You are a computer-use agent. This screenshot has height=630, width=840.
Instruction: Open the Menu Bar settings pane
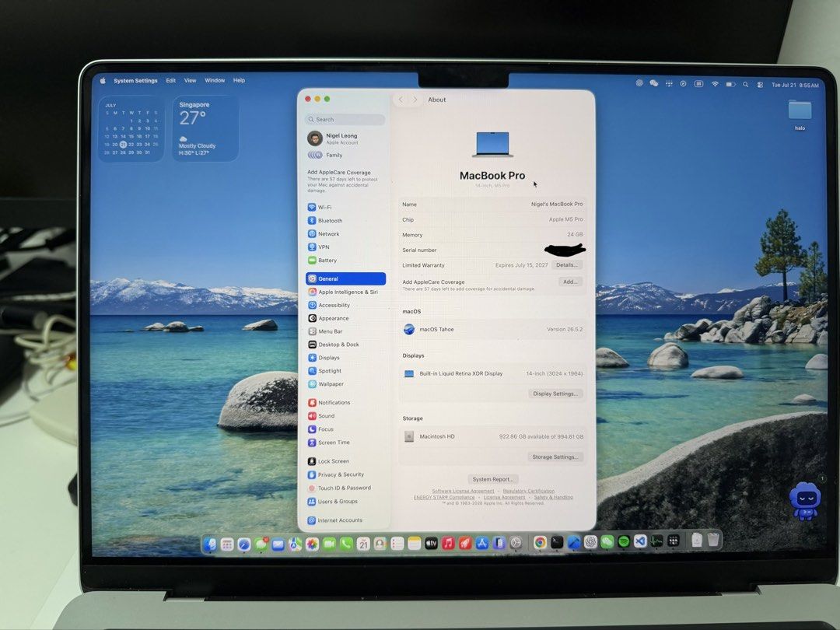click(x=325, y=331)
